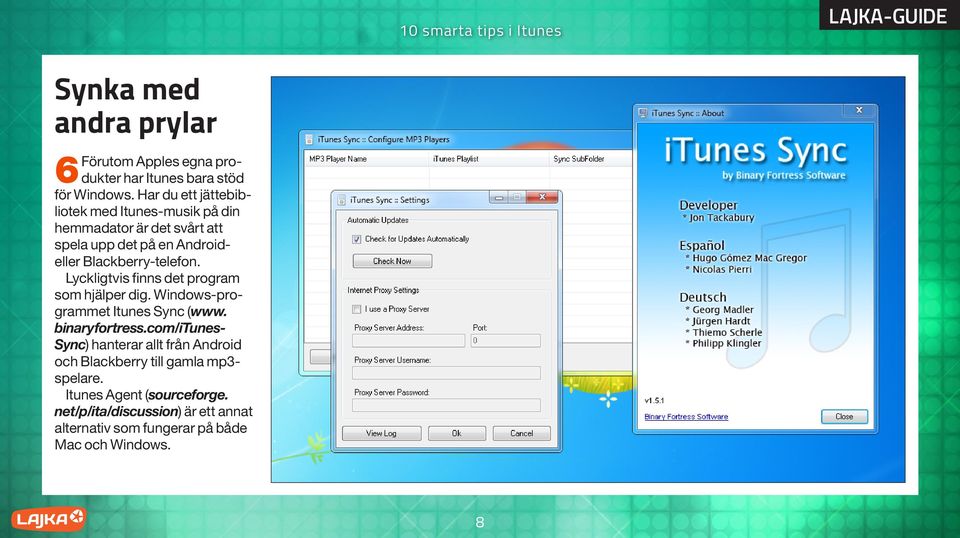Image resolution: width=960 pixels, height=538 pixels.
Task: Open View Log in Settings dialog
Action: click(x=381, y=433)
